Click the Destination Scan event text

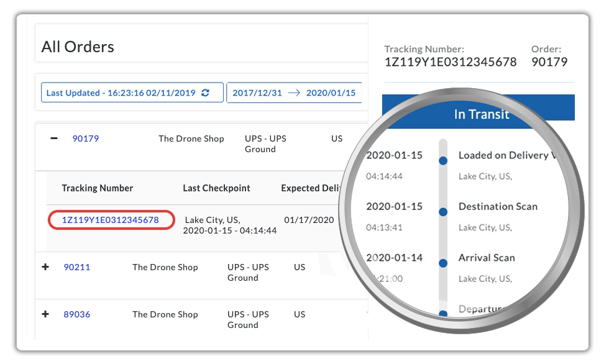(x=498, y=206)
